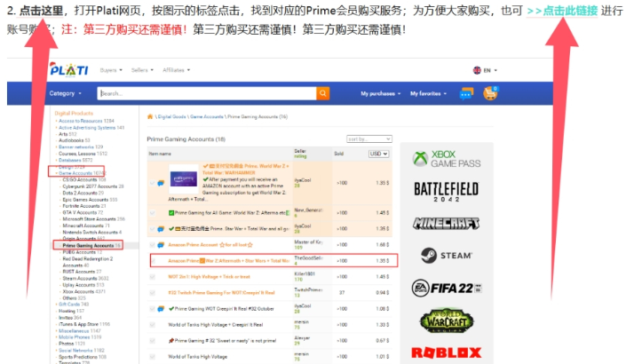Select CS:GO Accounts in category tree
This screenshot has width=626, height=364.
click(x=80, y=179)
